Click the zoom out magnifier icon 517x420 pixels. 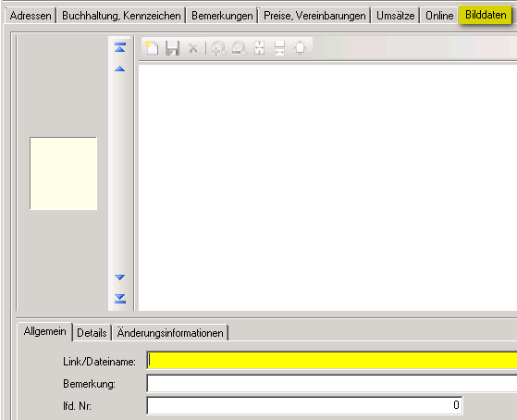tap(239, 48)
